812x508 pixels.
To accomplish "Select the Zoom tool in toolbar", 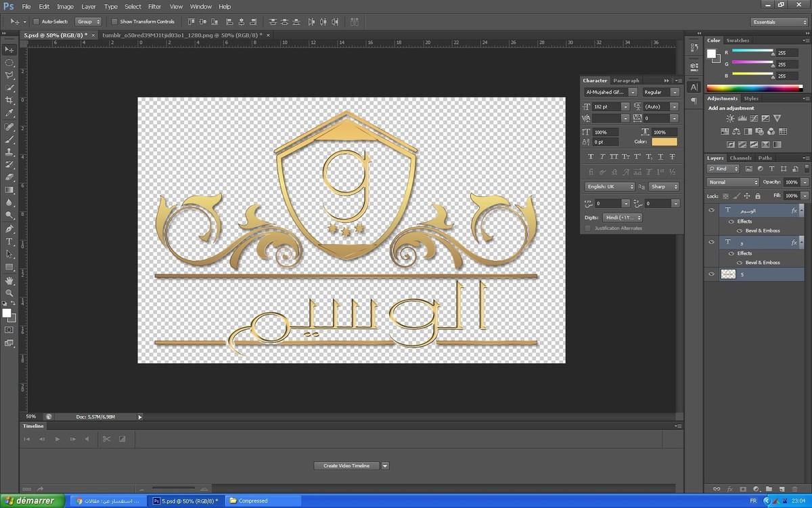I will coord(9,293).
